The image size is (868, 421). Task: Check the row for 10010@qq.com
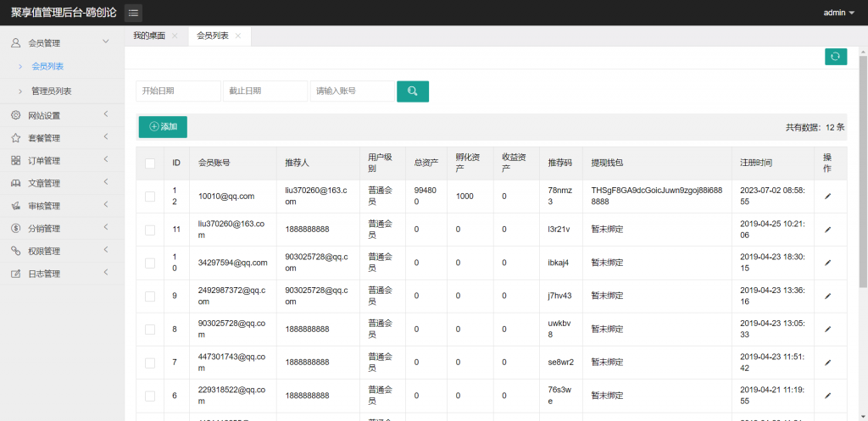(150, 197)
